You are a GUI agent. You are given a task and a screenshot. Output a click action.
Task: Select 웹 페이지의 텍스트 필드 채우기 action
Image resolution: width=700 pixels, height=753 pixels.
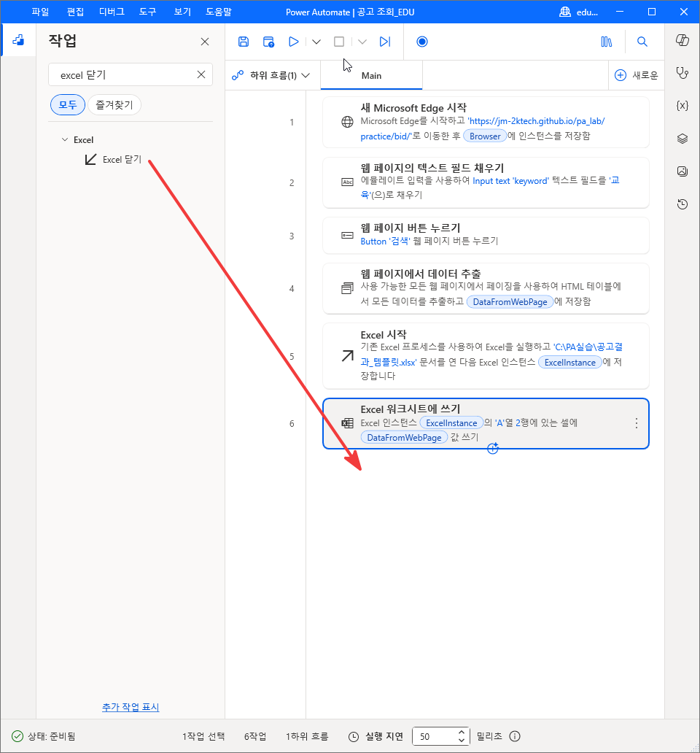[486, 182]
